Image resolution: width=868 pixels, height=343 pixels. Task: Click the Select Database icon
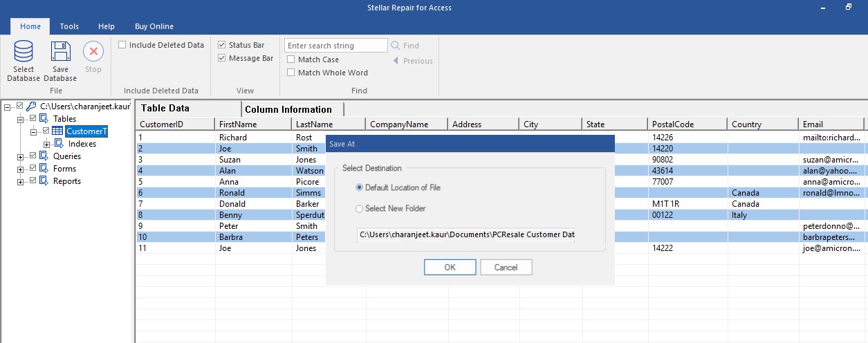click(24, 52)
